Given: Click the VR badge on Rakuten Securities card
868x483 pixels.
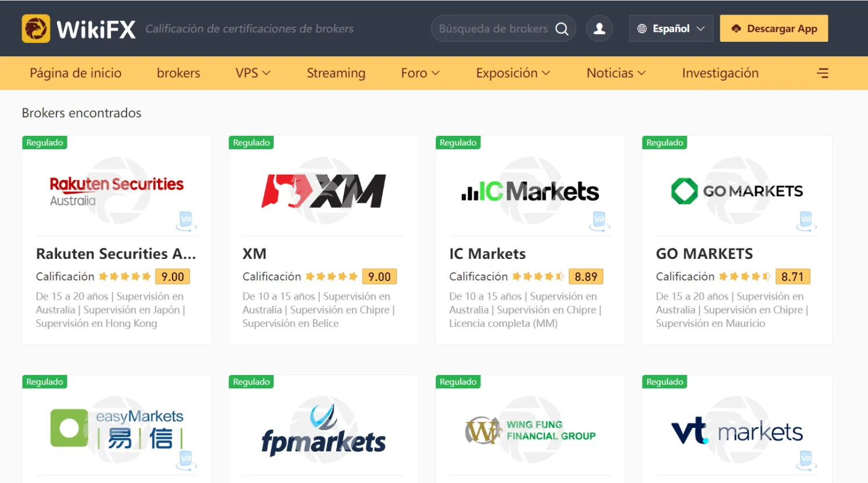Looking at the screenshot, I should pos(186,221).
